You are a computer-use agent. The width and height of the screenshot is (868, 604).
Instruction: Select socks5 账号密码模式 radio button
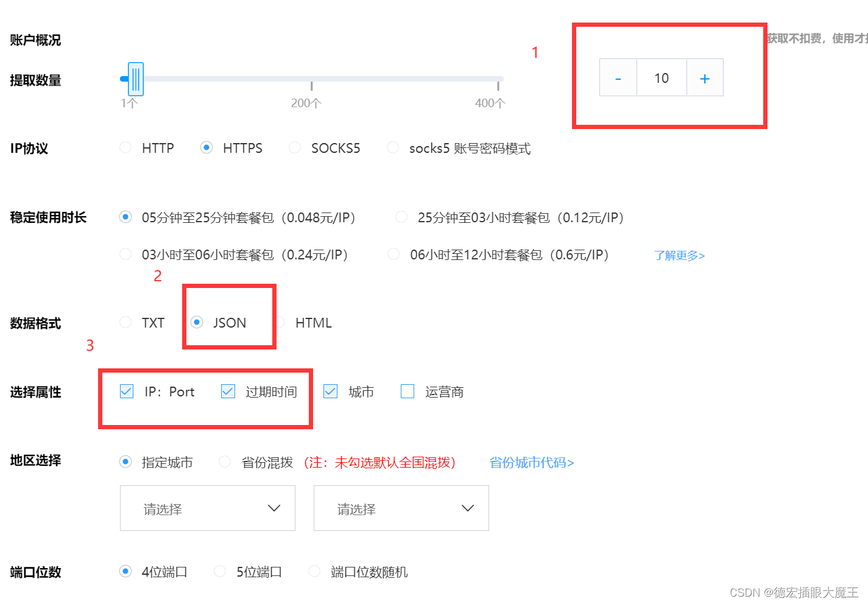click(393, 147)
